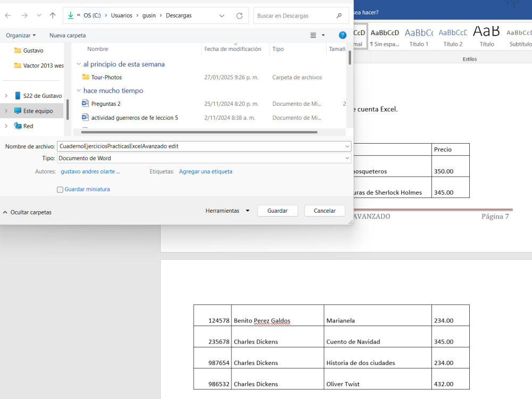Expand the Red network node
The width and height of the screenshot is (532, 399).
pyautogui.click(x=6, y=126)
